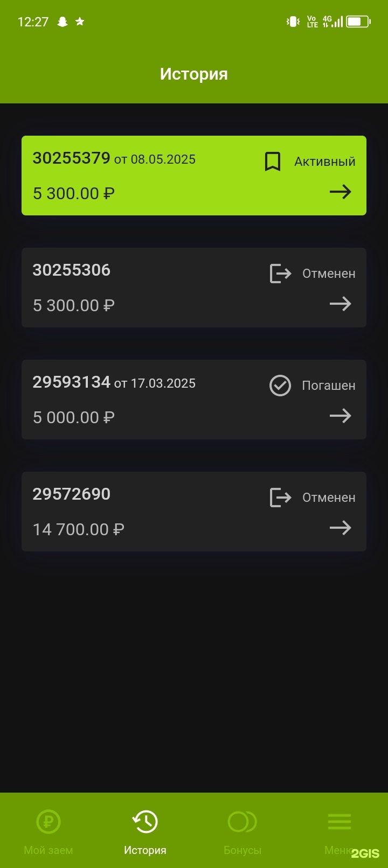Tap the История page title
The height and width of the screenshot is (868, 388).
point(194,74)
